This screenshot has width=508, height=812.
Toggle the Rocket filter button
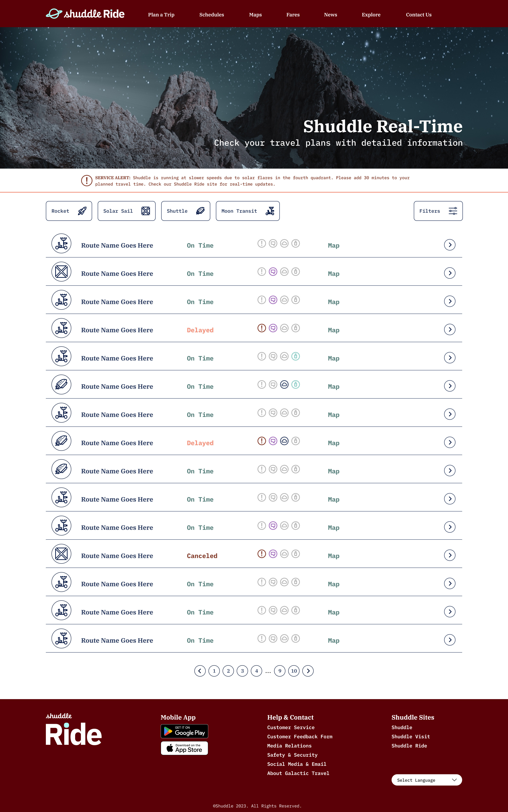[x=69, y=211]
